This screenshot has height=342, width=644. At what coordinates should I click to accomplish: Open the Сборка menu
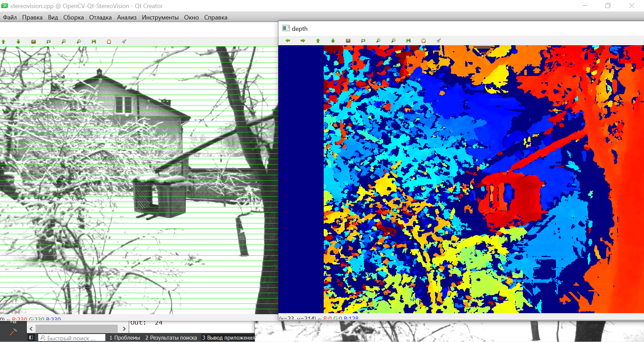click(x=73, y=17)
